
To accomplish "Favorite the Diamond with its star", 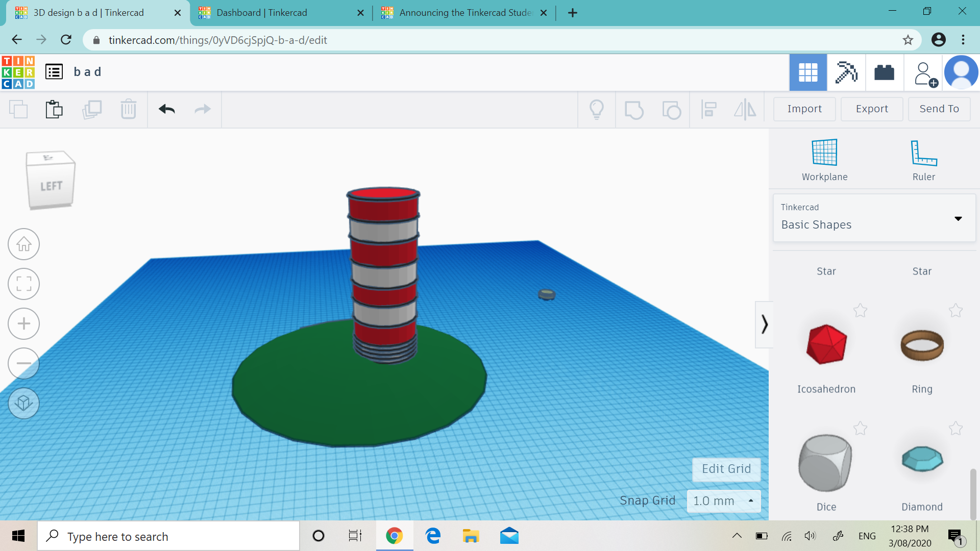I will (x=956, y=428).
